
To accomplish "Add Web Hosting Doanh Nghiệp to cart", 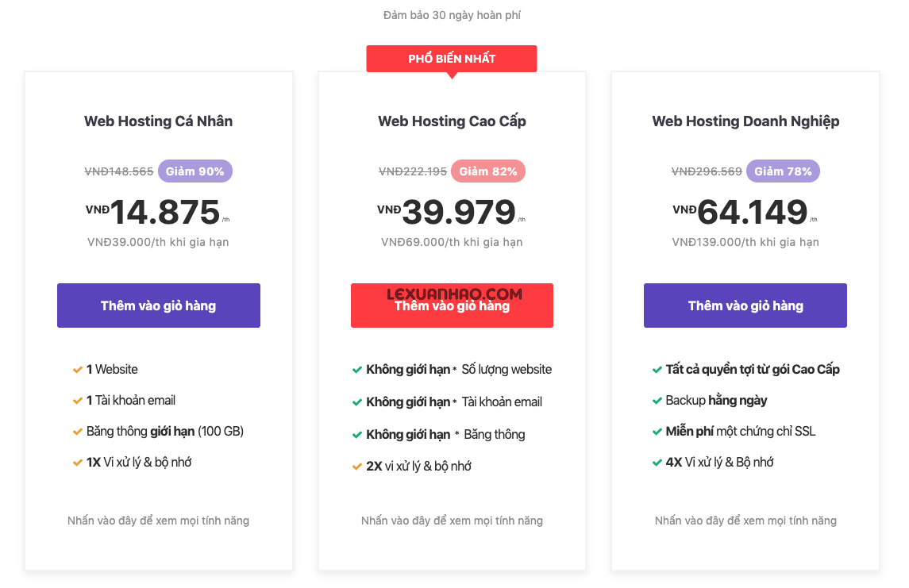I will [x=745, y=306].
